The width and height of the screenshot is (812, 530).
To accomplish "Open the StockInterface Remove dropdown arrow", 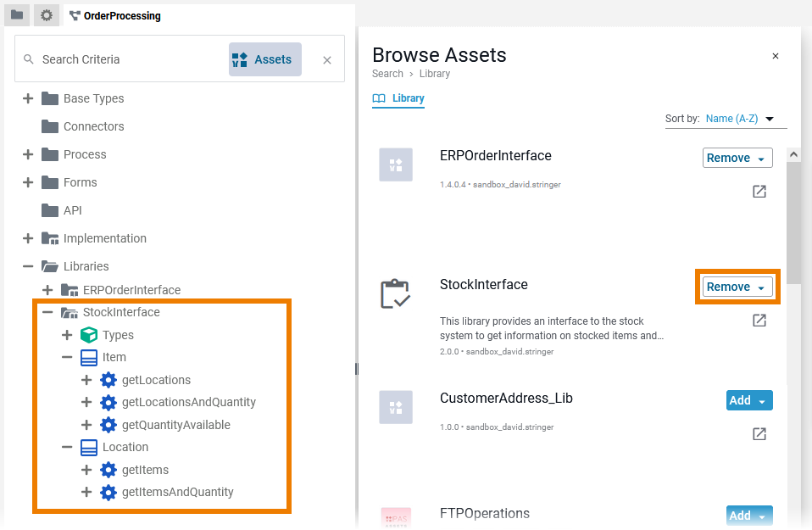I will point(761,287).
